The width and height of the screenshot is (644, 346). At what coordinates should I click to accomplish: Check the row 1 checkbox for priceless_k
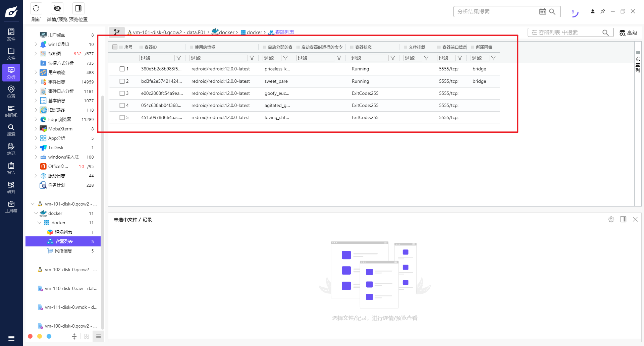click(x=122, y=69)
